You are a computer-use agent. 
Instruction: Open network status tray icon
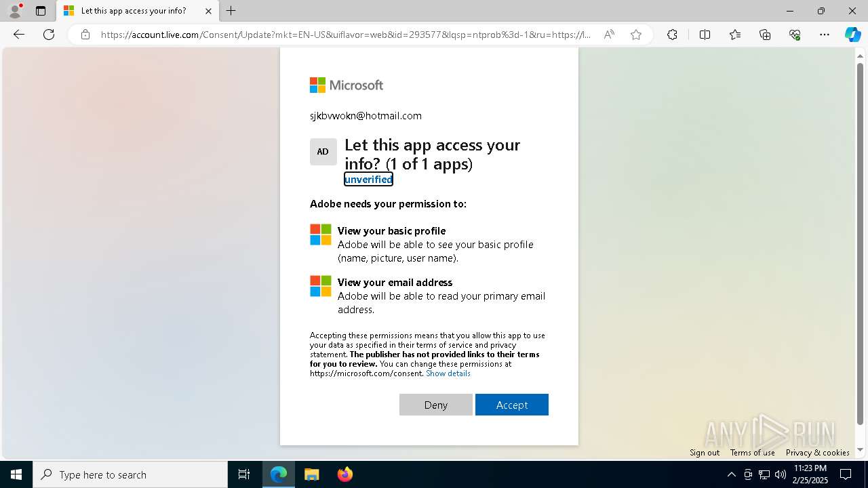pyautogui.click(x=764, y=474)
